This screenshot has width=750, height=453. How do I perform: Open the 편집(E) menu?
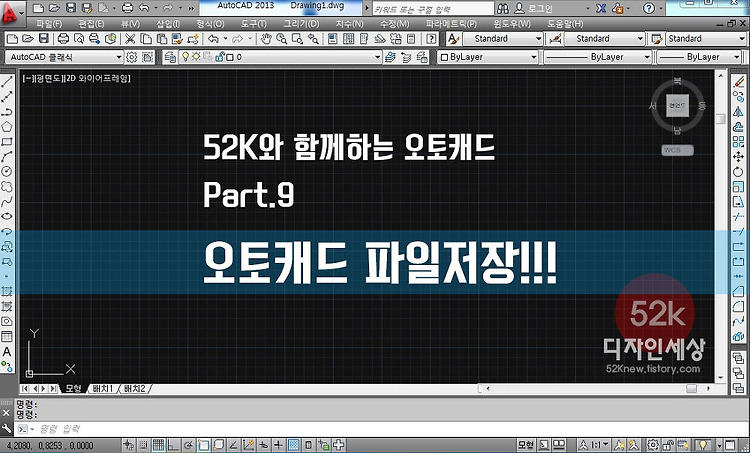click(x=91, y=23)
